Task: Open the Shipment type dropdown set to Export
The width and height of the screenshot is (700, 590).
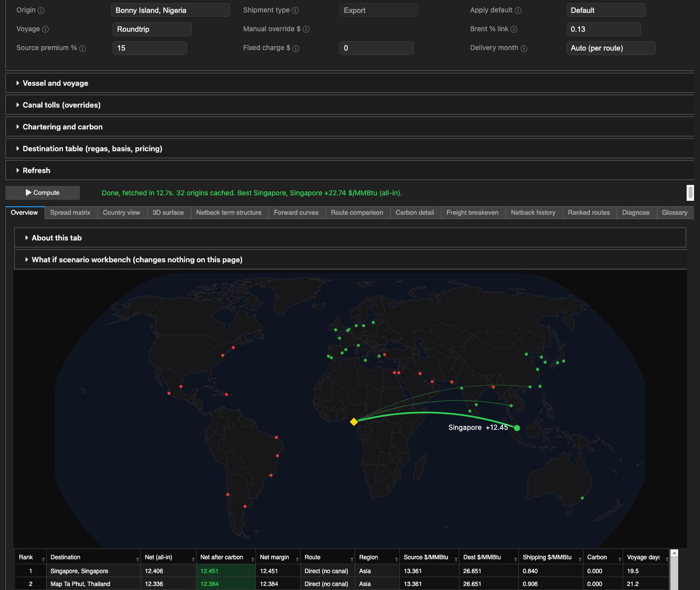Action: coord(379,10)
